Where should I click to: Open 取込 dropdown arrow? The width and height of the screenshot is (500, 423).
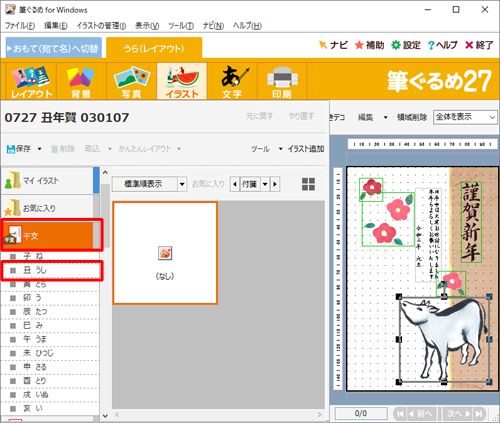pos(110,149)
